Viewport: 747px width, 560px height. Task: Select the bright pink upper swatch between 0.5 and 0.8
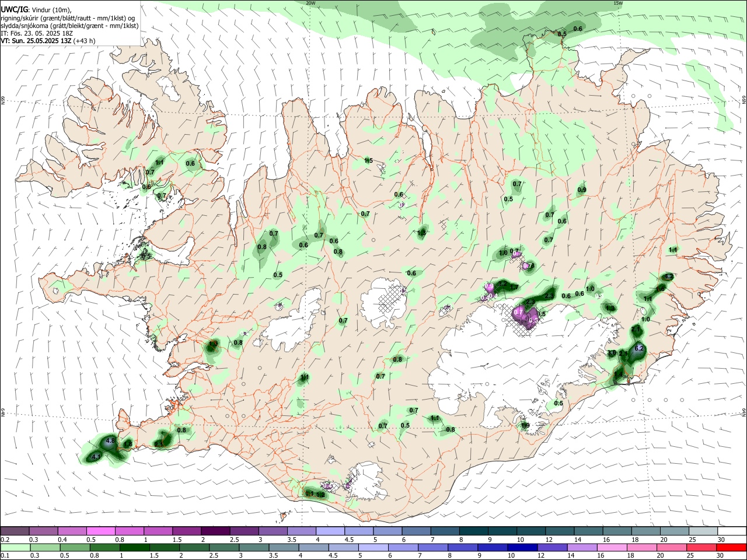[x=101, y=531]
